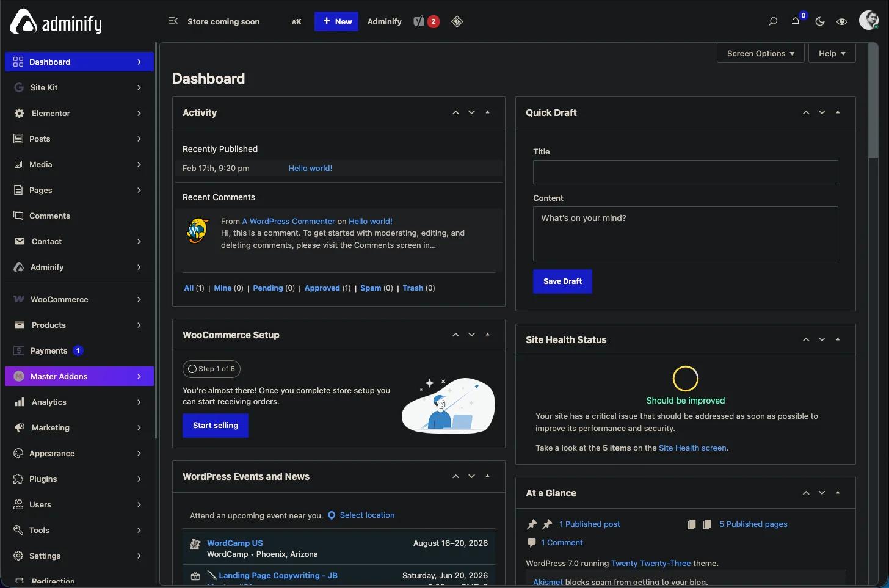Click the Comments icon in the sidebar
889x588 pixels.
pyautogui.click(x=18, y=216)
